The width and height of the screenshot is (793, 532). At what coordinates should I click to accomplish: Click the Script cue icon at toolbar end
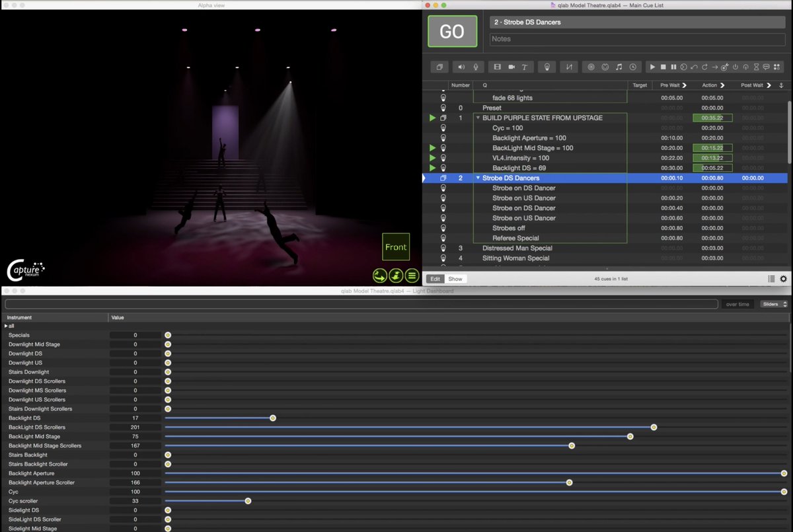pyautogui.click(x=776, y=67)
